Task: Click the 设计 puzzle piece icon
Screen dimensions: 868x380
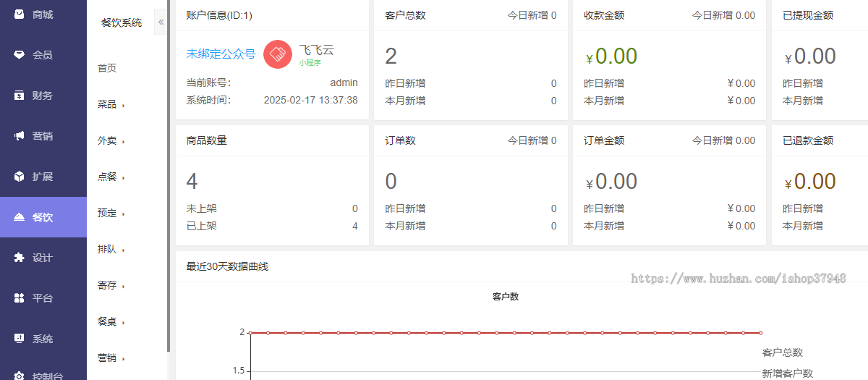Action: tap(19, 258)
